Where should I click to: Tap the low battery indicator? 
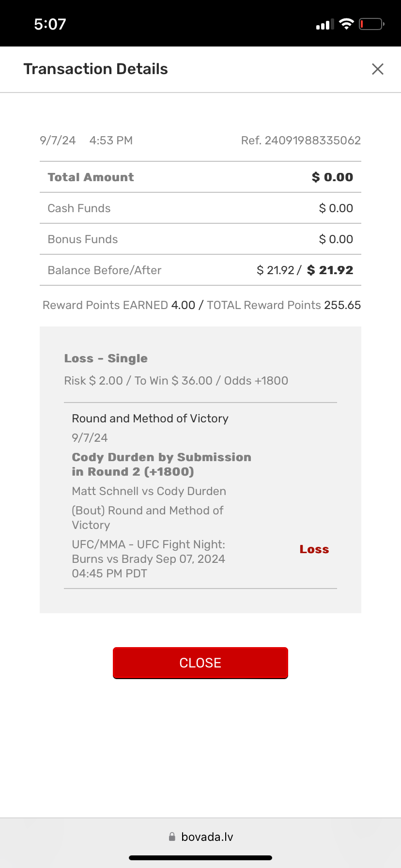click(x=371, y=24)
